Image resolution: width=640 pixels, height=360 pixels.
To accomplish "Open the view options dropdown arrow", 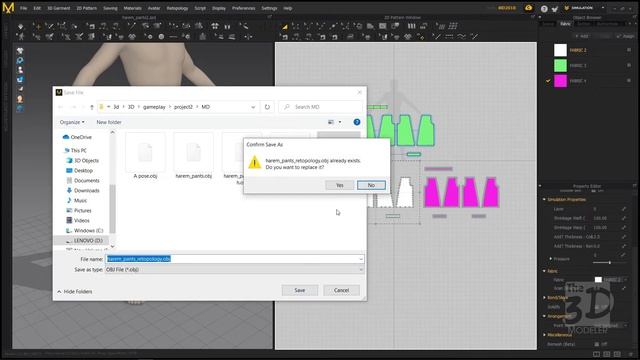I will click(x=340, y=122).
